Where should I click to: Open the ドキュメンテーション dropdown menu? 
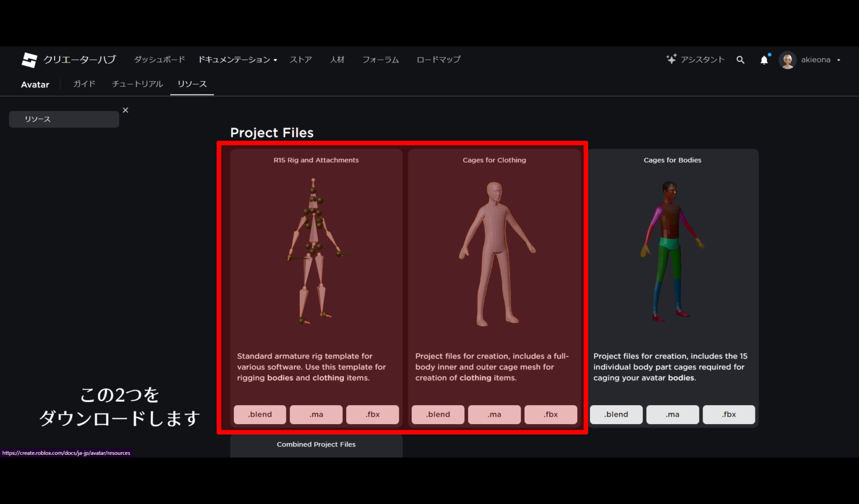pyautogui.click(x=237, y=59)
